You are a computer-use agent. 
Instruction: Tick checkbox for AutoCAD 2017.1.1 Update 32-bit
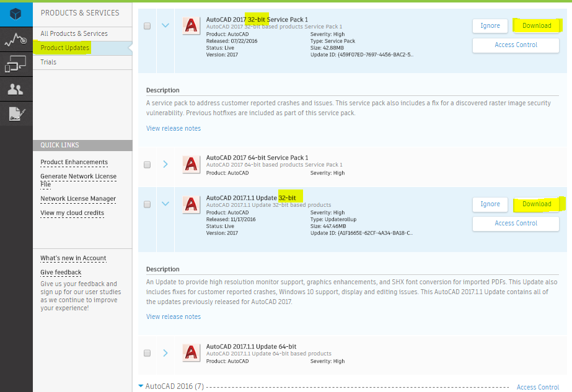tap(147, 204)
